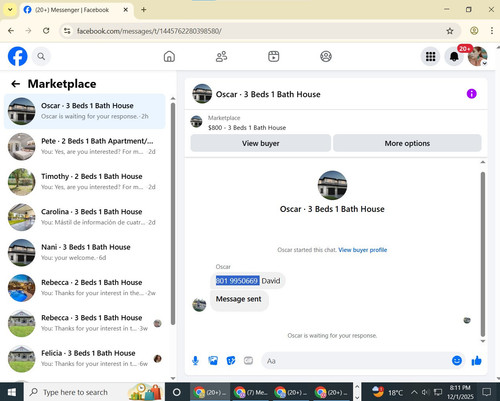This screenshot has height=401, width=500.
Task: Expand the tab search dropdown arrow
Action: click(x=10, y=9)
